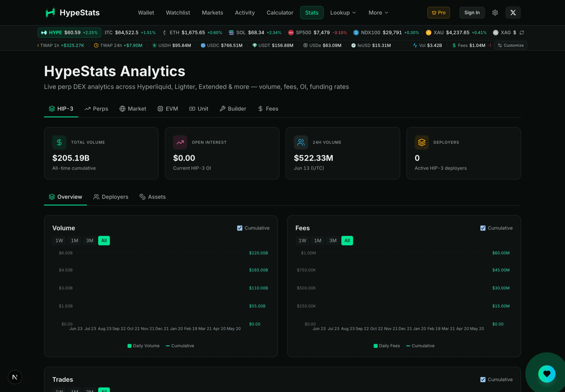Open the Activity nav item
The image size is (565, 392).
pos(245,13)
